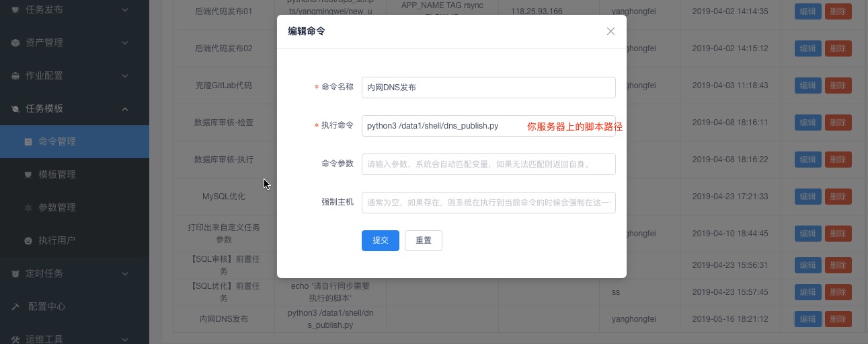Viewport: 868px width, 344px height.
Task: Delete the 数据库审核-检查 row
Action: (x=838, y=123)
